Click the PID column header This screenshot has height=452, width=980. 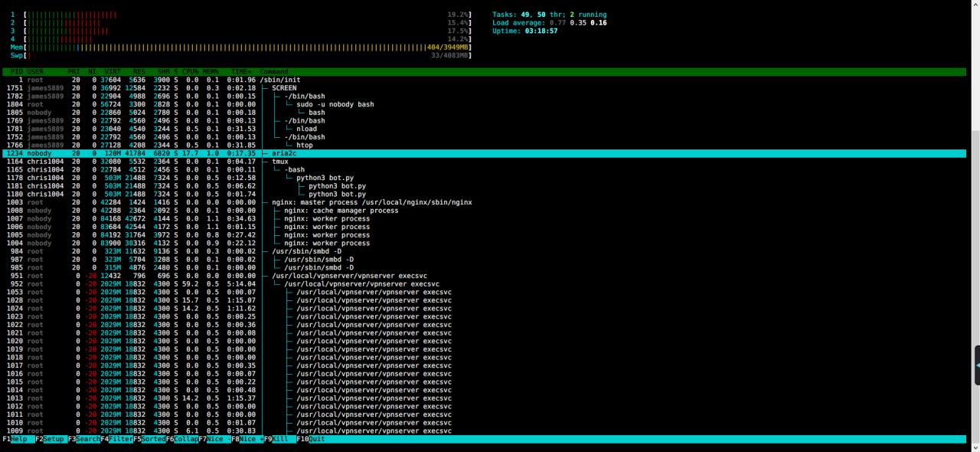16,72
